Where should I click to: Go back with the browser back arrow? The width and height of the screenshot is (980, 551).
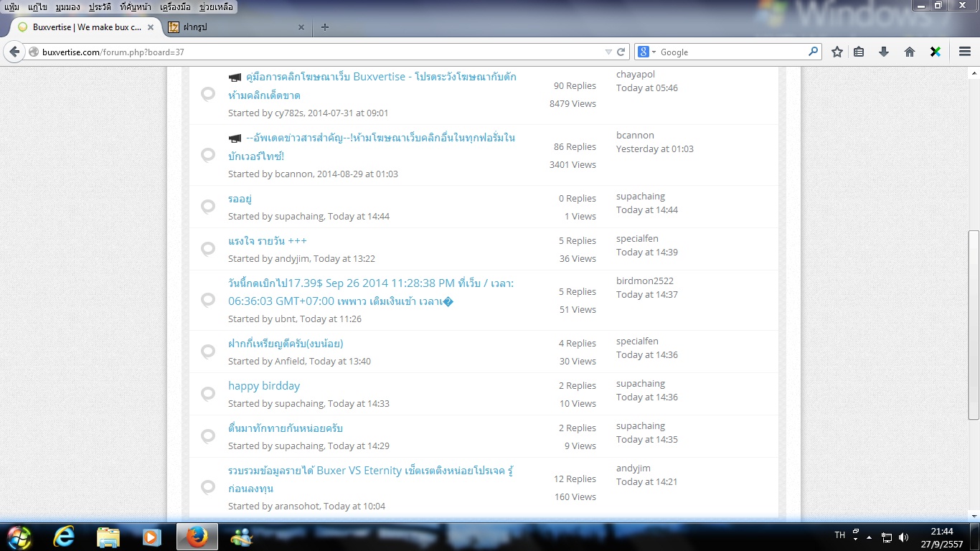point(14,52)
